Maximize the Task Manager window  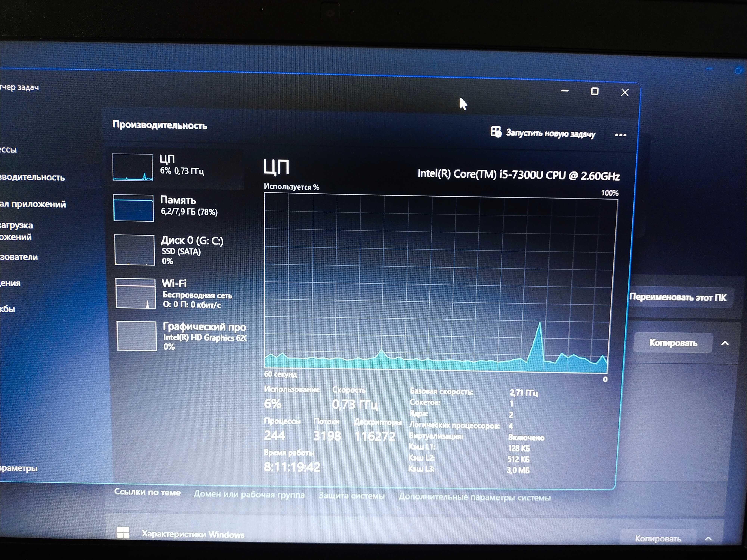tap(595, 91)
